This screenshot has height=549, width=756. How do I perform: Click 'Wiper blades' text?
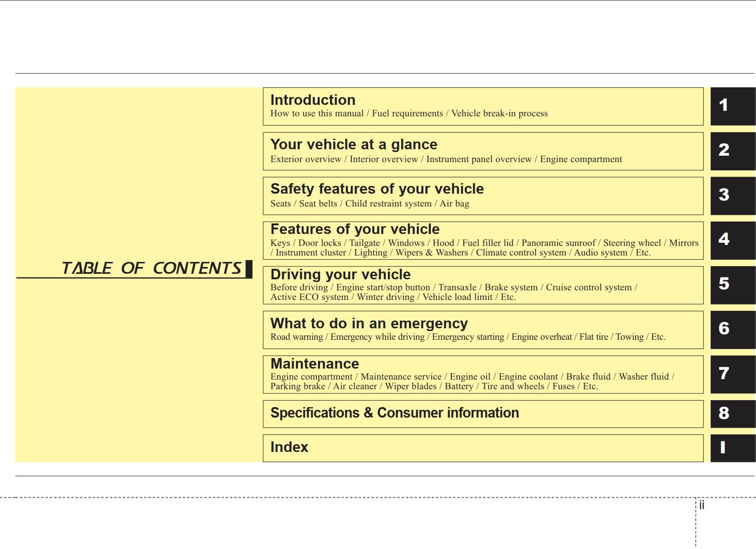pyautogui.click(x=410, y=386)
